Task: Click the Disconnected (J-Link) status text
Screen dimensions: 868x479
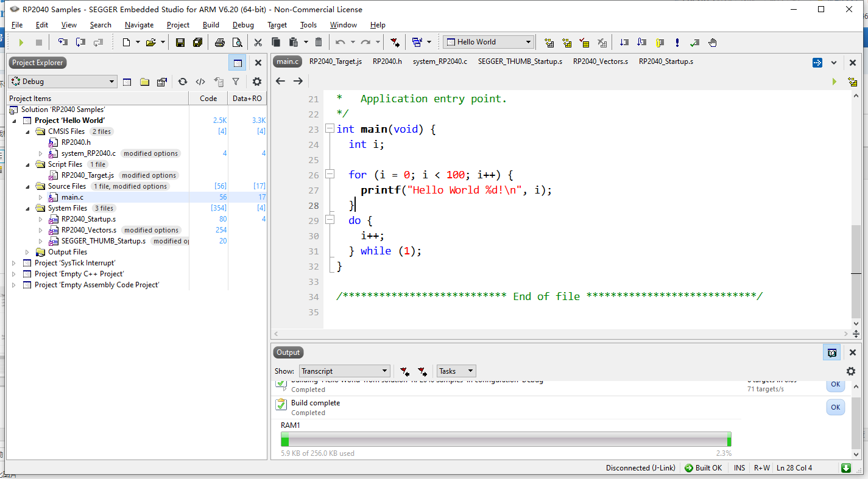Action: click(x=640, y=468)
